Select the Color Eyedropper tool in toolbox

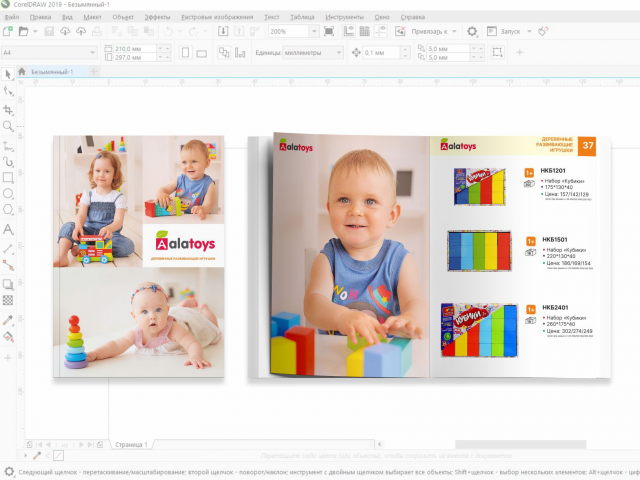[x=8, y=320]
